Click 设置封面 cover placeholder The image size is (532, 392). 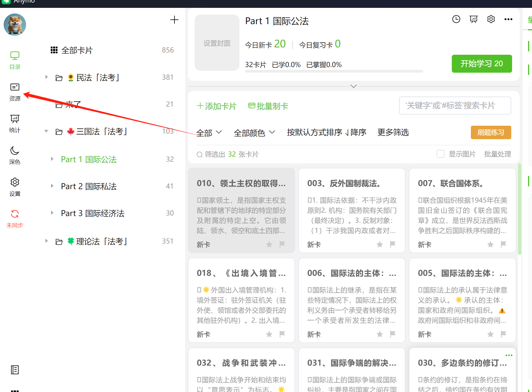[x=217, y=43]
